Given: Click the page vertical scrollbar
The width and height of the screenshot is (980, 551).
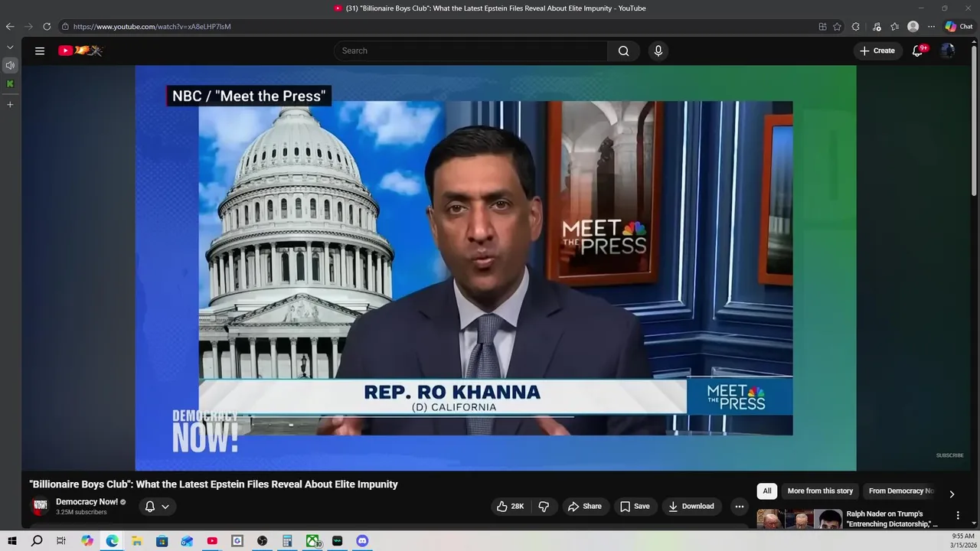Looking at the screenshot, I should (975, 122).
